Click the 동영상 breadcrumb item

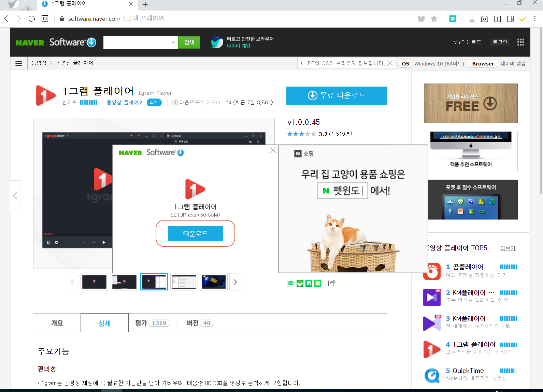39,63
